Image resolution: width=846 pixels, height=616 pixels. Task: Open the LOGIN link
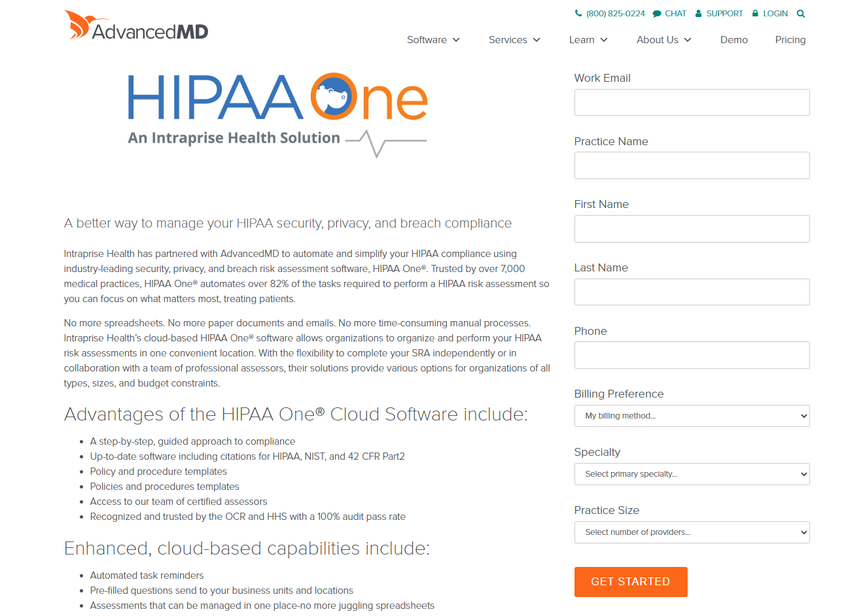[775, 14]
